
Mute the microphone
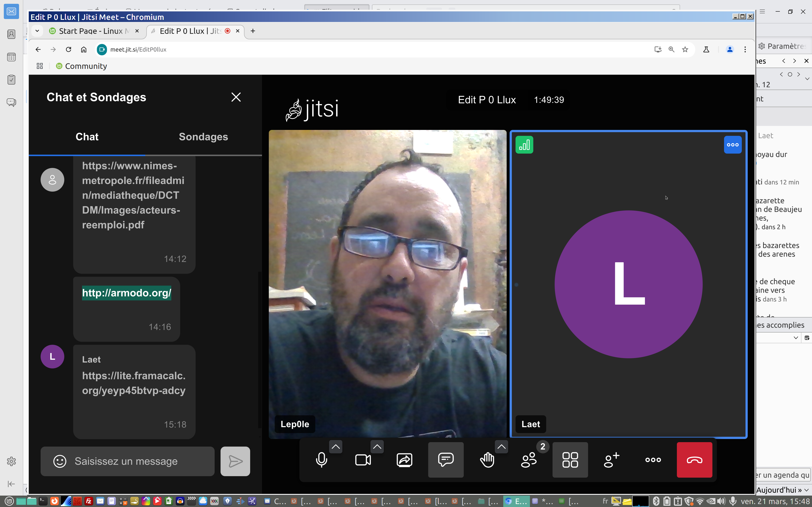click(x=321, y=460)
